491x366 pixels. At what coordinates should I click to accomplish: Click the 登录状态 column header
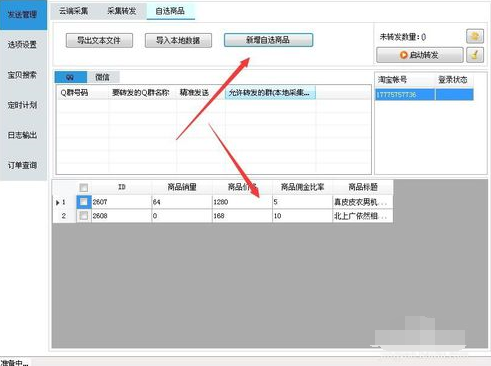coord(454,80)
